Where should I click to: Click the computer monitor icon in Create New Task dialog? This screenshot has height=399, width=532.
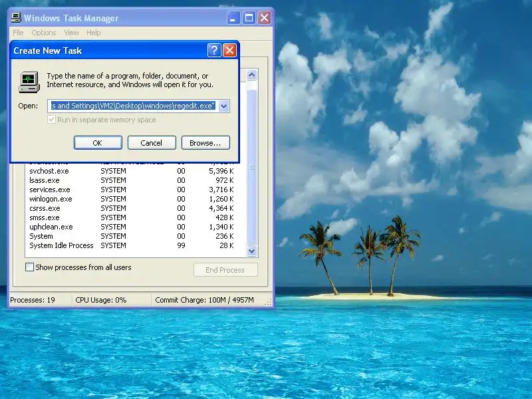tap(29, 82)
